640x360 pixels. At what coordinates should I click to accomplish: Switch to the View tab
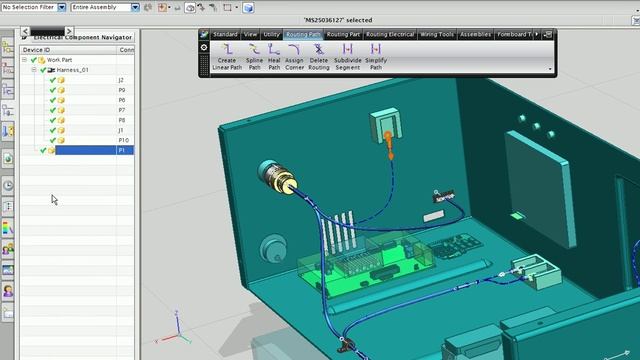[250, 35]
